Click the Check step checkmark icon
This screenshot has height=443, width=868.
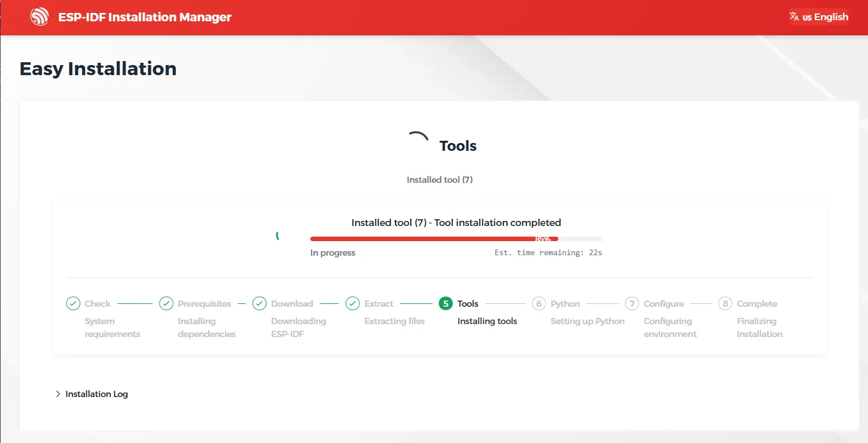pos(73,303)
